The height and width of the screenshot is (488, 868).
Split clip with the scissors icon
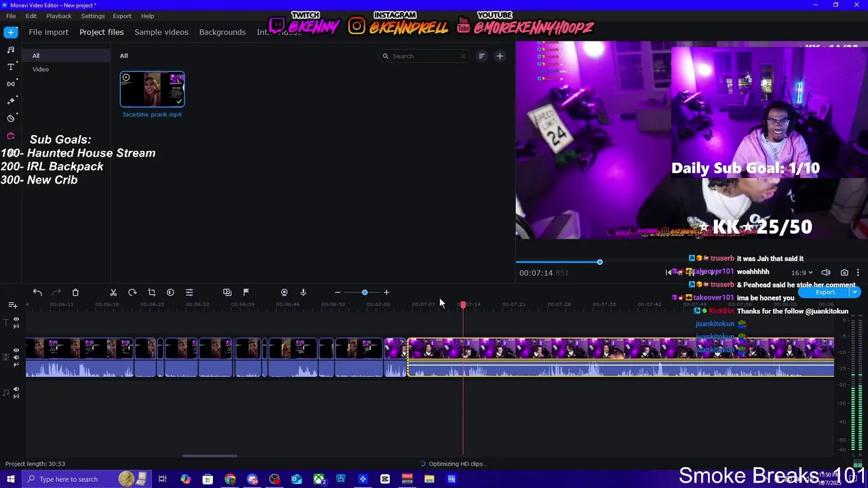113,292
